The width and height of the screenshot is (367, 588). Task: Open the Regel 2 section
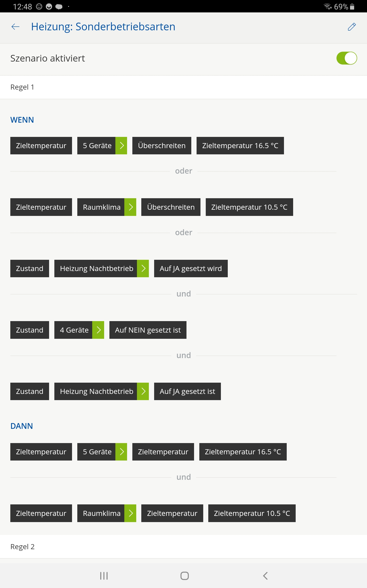183,547
